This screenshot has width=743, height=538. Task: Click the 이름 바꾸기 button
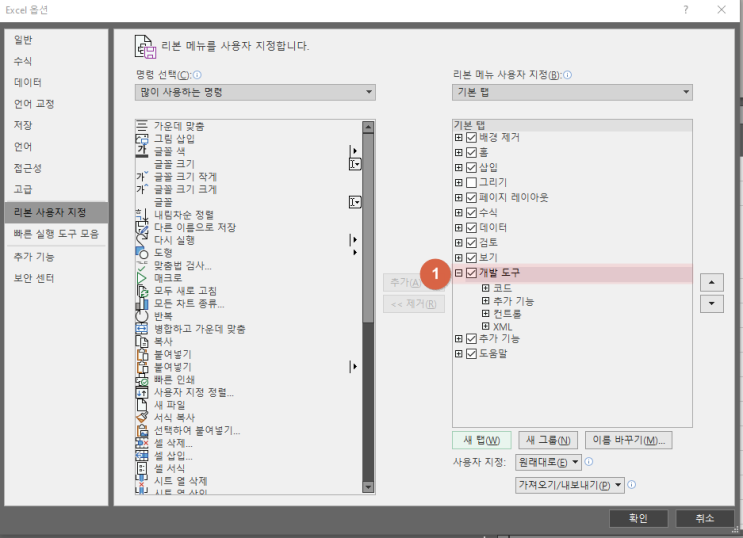coord(629,440)
